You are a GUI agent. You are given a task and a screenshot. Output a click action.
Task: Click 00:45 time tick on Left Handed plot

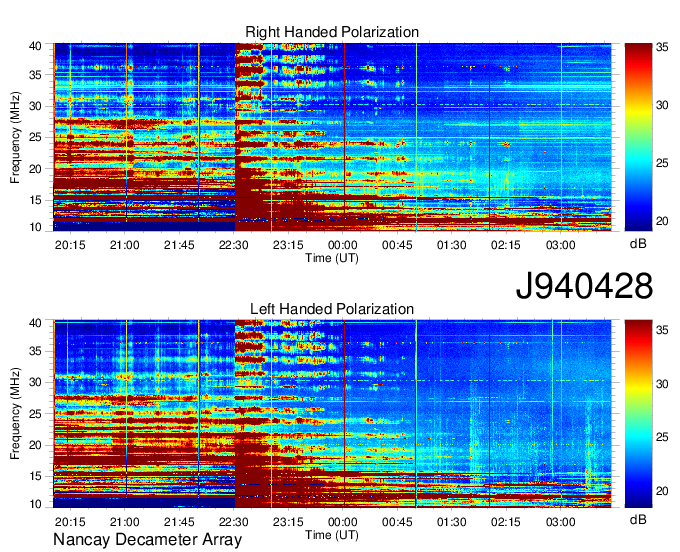397,522
